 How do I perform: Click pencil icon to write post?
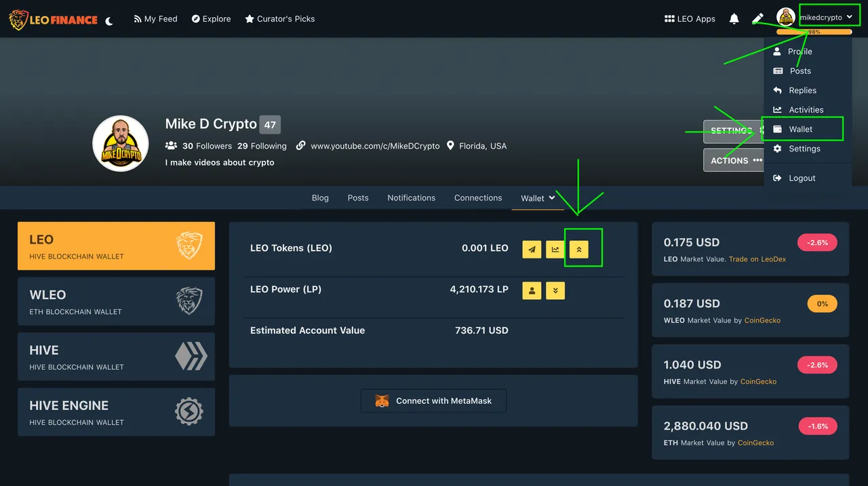tap(758, 19)
